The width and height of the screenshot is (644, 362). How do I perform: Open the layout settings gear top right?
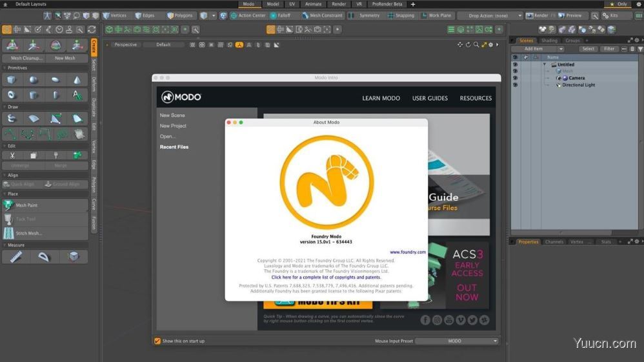(639, 4)
